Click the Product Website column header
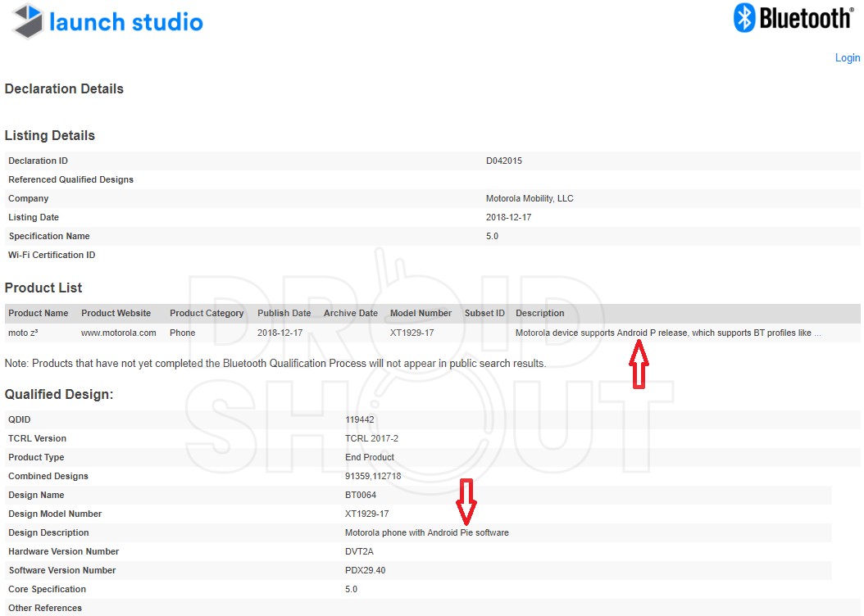Viewport: 864px width, 616px height. [x=116, y=313]
